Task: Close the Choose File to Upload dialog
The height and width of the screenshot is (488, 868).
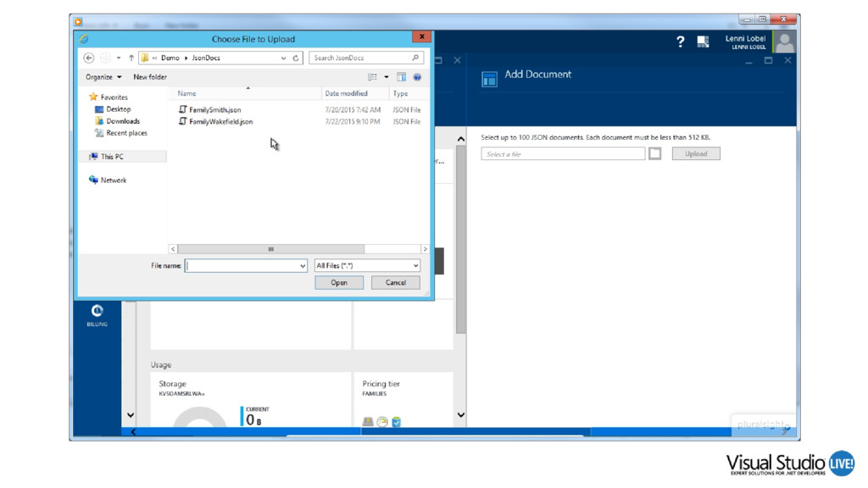Action: (x=422, y=36)
